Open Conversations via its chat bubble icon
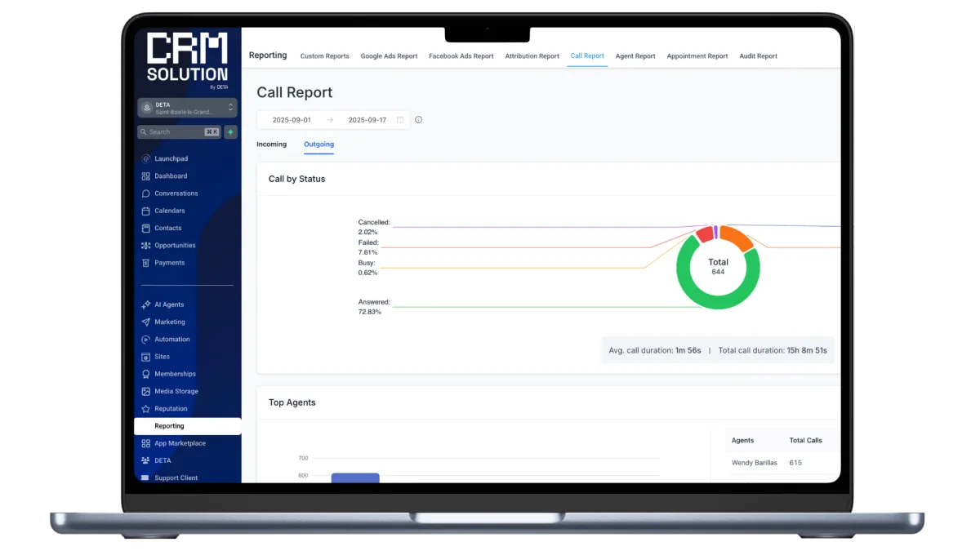 click(x=145, y=193)
